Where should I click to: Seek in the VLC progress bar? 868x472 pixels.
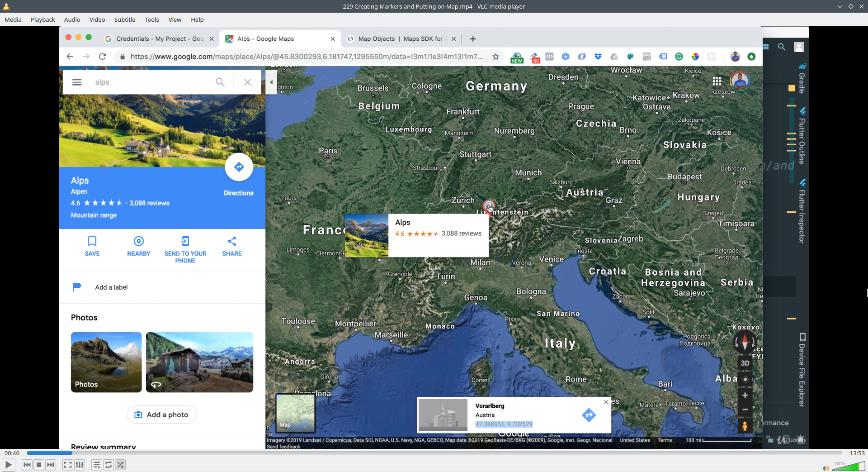point(434,453)
